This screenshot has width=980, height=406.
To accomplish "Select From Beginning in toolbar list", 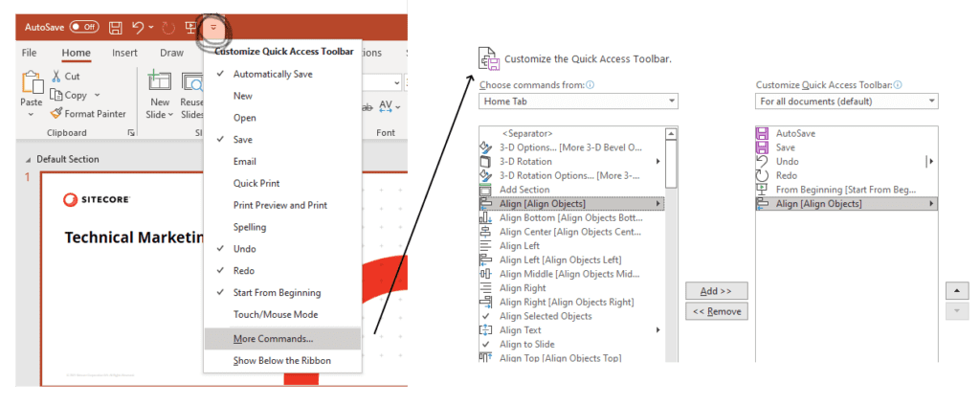I will pos(846,190).
